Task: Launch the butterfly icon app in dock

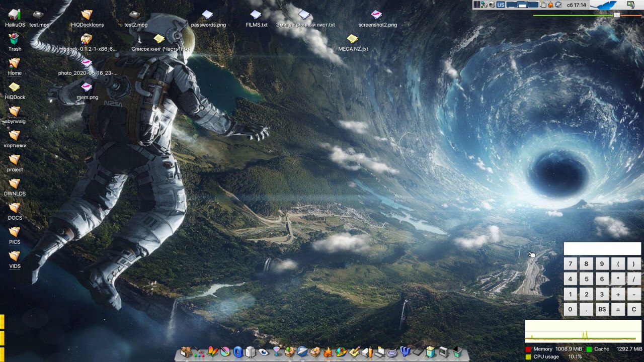Action: tap(212, 352)
